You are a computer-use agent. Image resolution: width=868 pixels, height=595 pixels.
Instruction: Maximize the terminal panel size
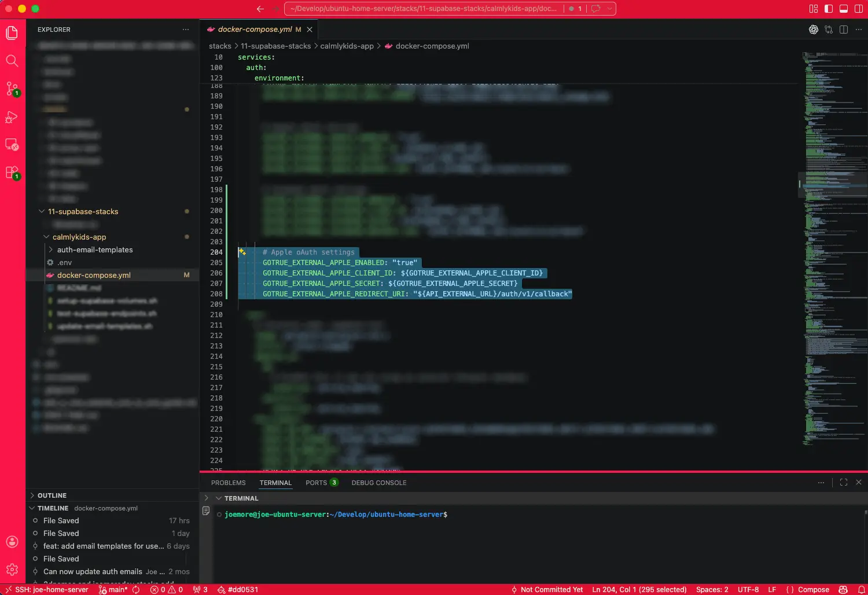coord(844,482)
